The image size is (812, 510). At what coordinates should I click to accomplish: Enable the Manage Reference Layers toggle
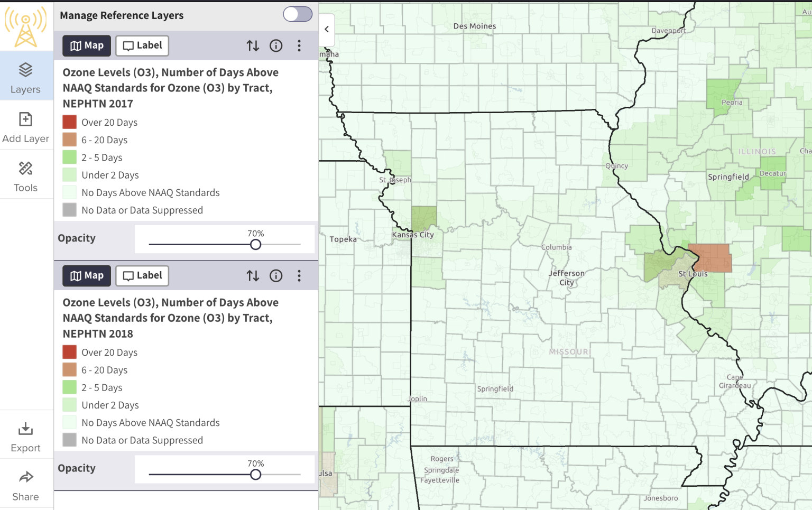(297, 14)
